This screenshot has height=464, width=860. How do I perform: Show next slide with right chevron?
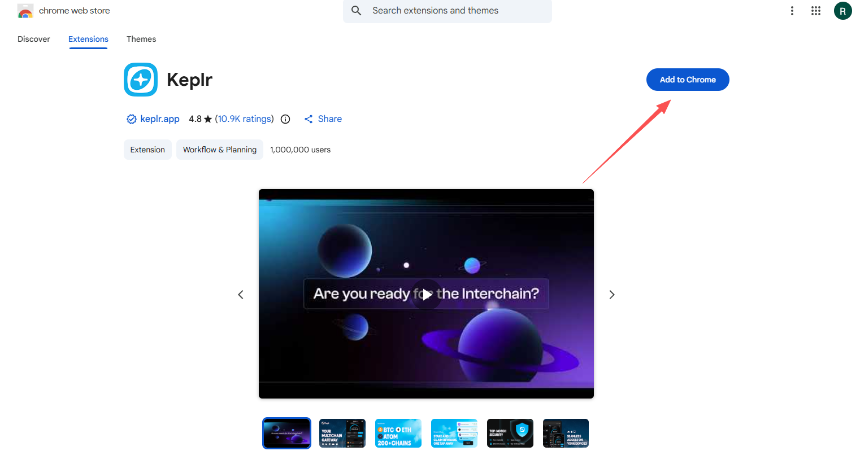tap(612, 294)
